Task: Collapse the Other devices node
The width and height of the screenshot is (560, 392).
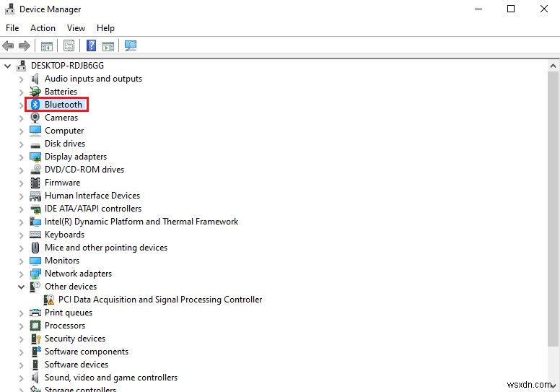Action: [21, 287]
